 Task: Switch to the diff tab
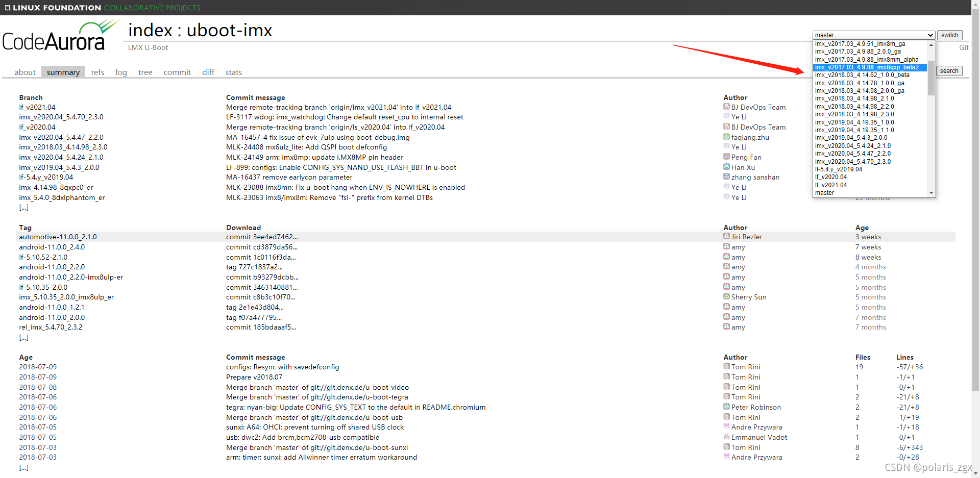208,72
